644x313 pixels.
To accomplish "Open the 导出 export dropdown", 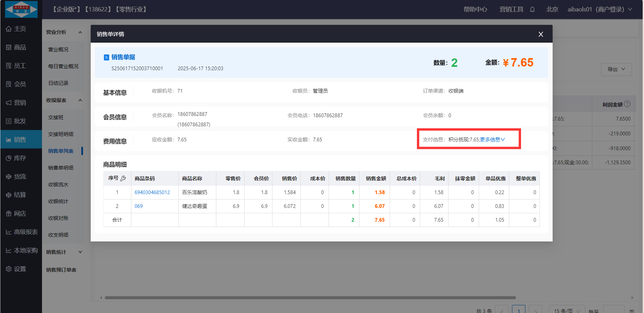I will pyautogui.click(x=616, y=69).
